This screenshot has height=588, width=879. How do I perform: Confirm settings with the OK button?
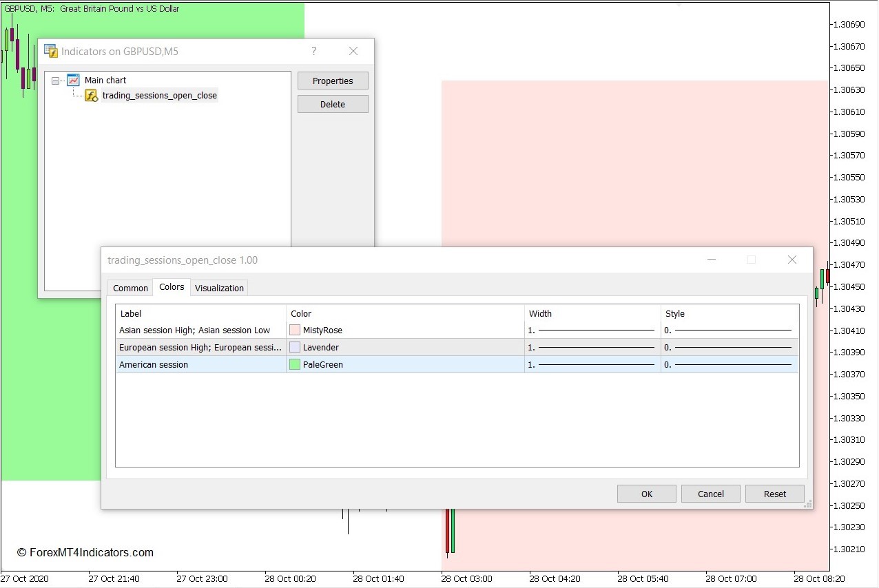[x=647, y=494]
